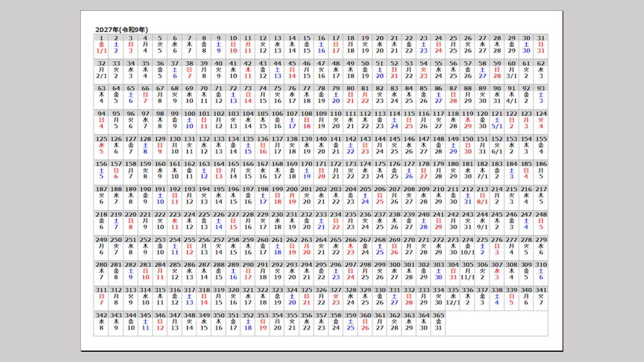Select day-of-year header "156"
The height and width of the screenshot is (362, 644).
pyautogui.click(x=101, y=164)
